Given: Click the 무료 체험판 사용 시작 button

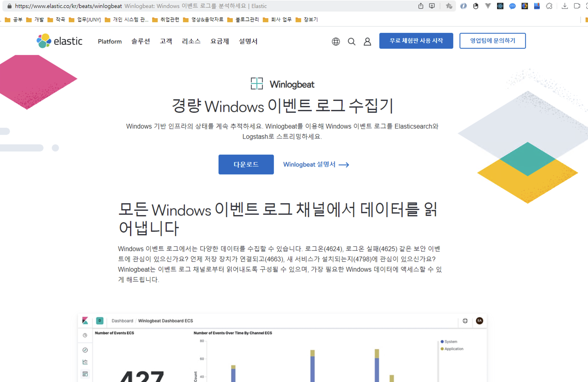Looking at the screenshot, I should (x=416, y=41).
